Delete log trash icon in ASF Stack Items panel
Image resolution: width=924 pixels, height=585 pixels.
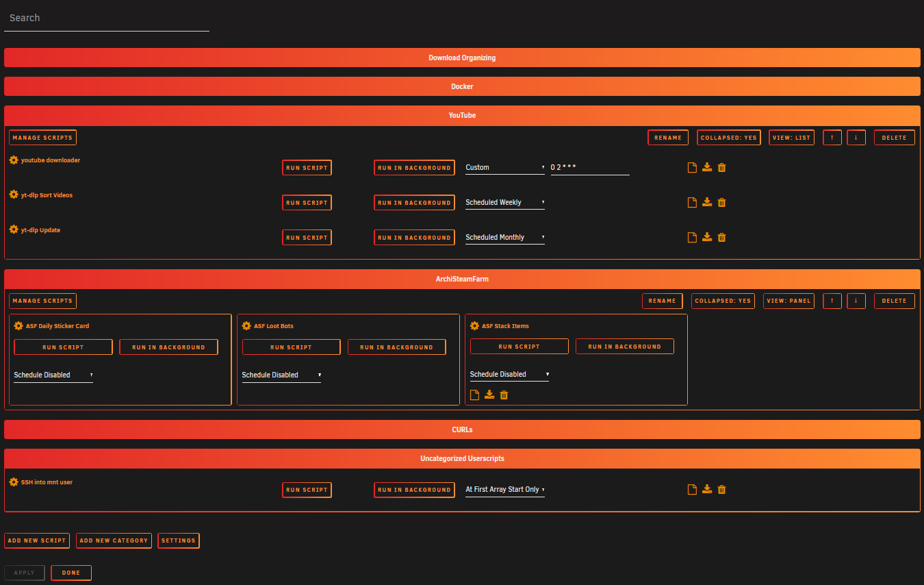click(x=504, y=395)
